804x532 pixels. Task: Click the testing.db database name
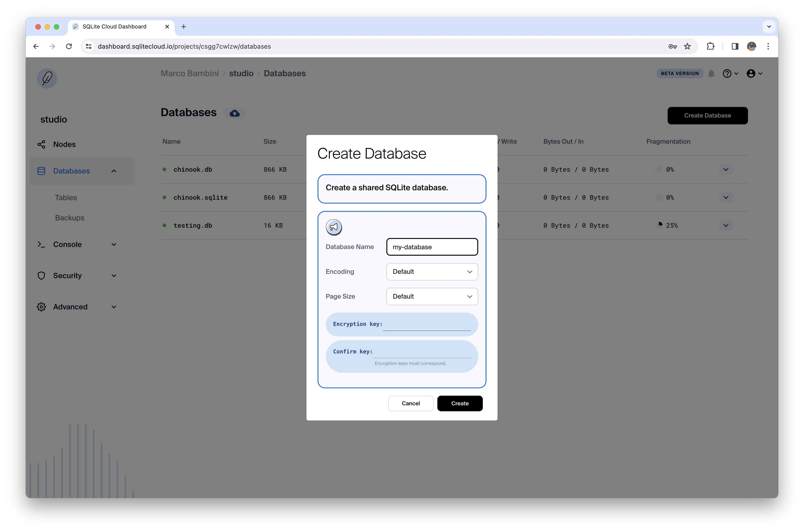click(x=193, y=226)
